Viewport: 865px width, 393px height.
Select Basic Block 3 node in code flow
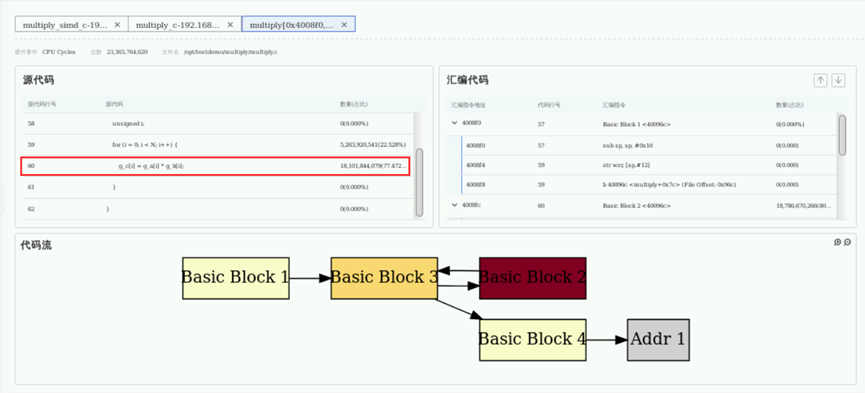(x=384, y=278)
